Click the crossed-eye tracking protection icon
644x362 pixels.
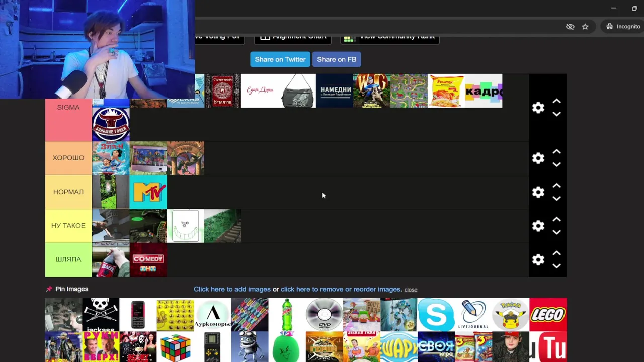click(x=570, y=27)
